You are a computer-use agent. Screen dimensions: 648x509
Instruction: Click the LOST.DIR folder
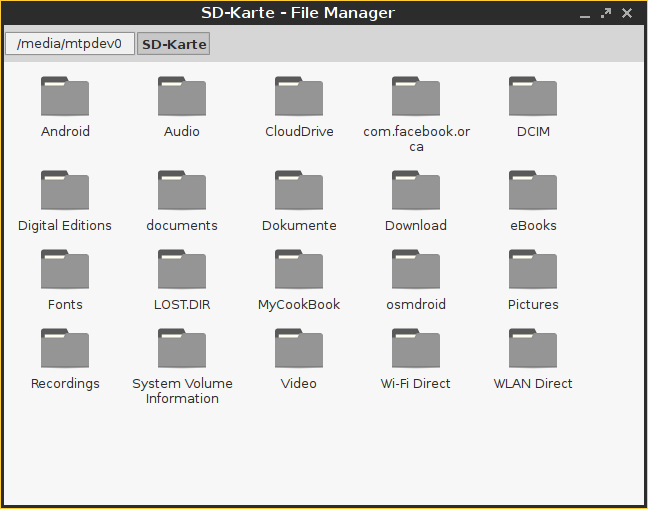click(x=182, y=270)
